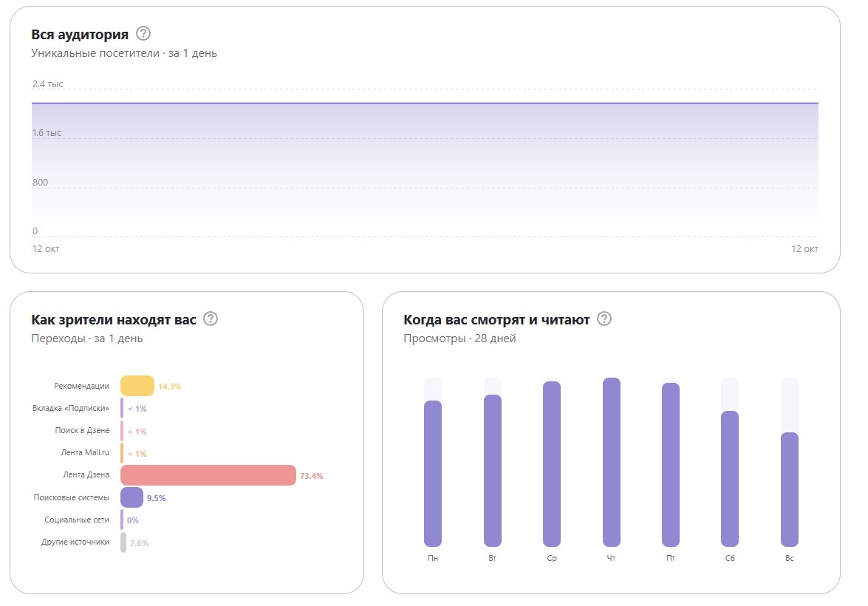Click the yellow Рекомендации bar

[x=137, y=386]
